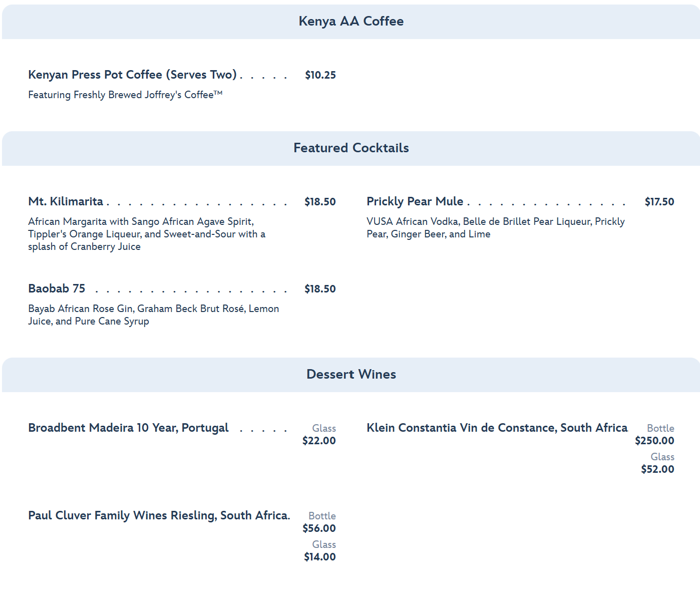Screen dimensions: 700x593
Task: Click the $250.00 bottle price
Action: (x=654, y=441)
